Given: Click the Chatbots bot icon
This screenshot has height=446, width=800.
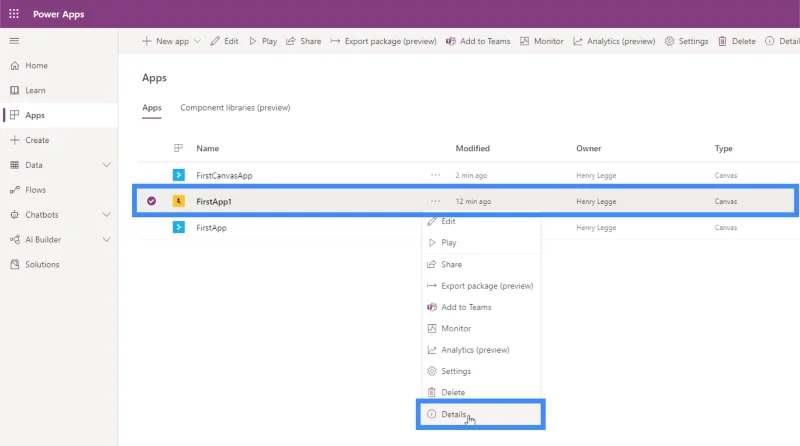Looking at the screenshot, I should point(15,215).
